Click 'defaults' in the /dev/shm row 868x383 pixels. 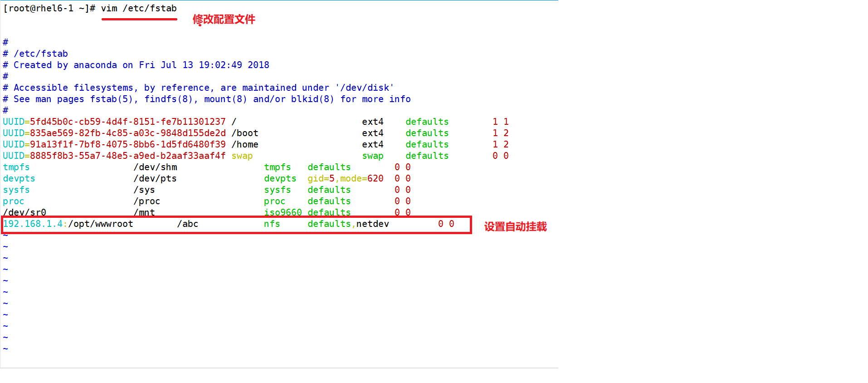(x=329, y=167)
